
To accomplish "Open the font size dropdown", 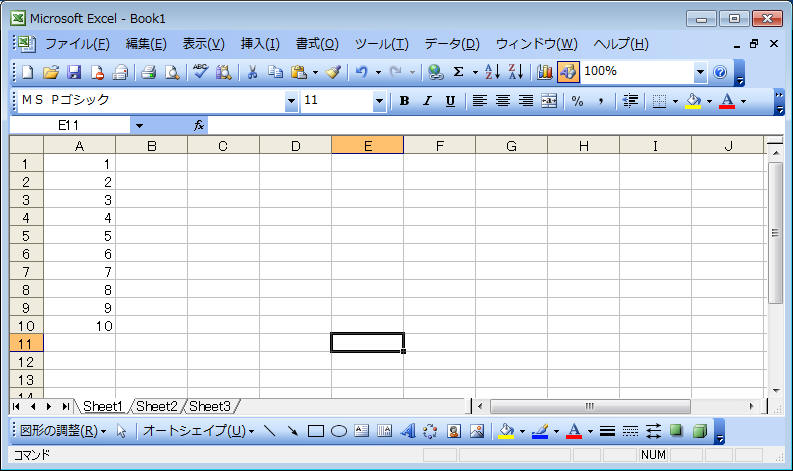I will point(379,101).
